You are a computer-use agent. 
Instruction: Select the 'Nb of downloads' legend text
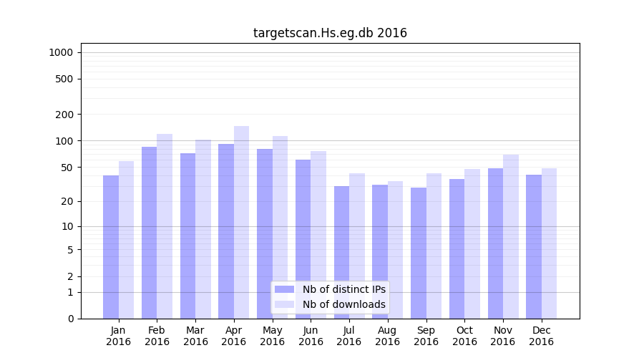coord(343,304)
